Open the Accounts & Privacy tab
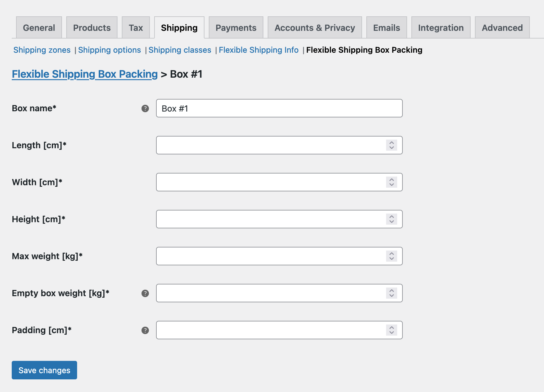Viewport: 544px width, 392px height. [314, 27]
